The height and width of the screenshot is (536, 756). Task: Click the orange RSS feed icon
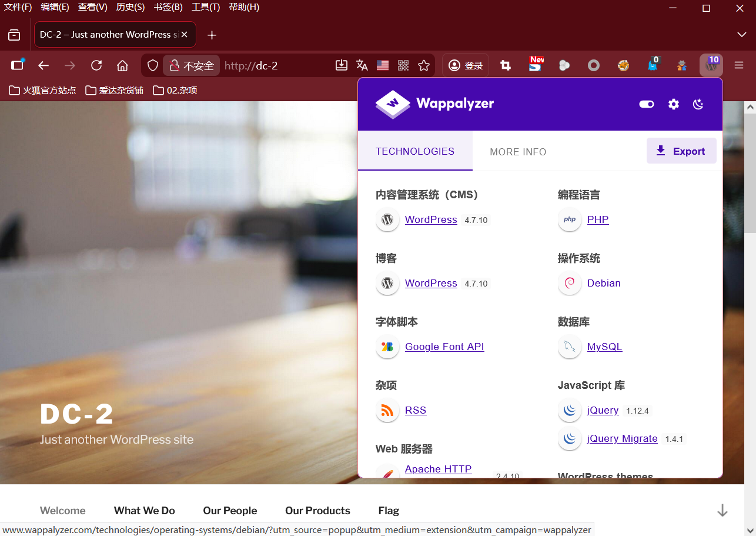(387, 410)
